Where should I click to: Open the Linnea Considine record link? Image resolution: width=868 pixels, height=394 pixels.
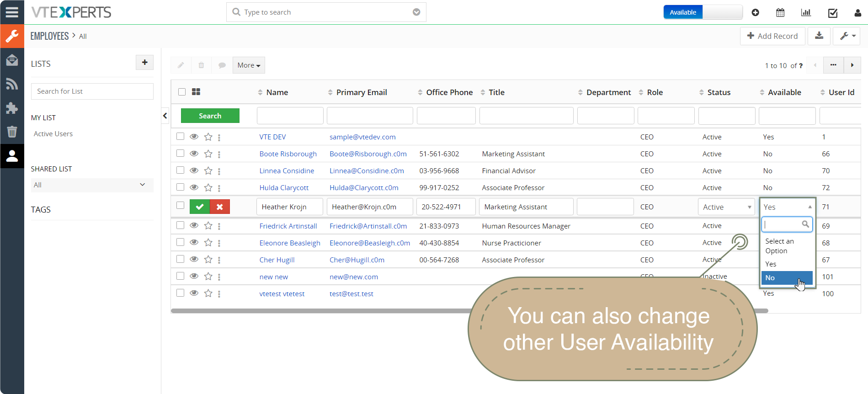click(287, 171)
